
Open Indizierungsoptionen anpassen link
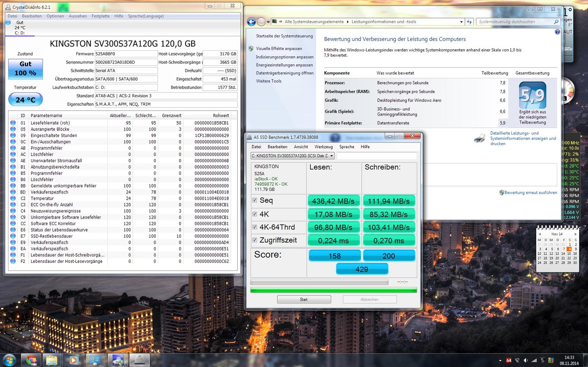[285, 57]
